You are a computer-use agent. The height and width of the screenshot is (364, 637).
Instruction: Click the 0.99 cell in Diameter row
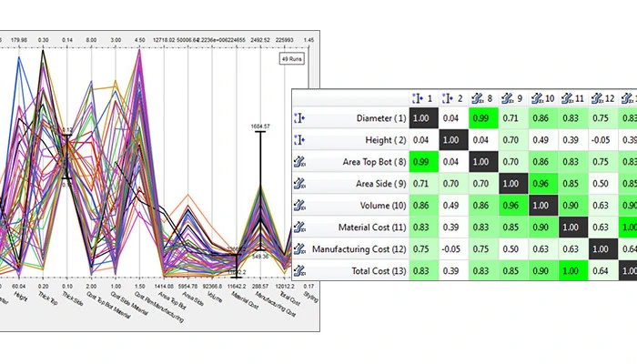(x=483, y=118)
